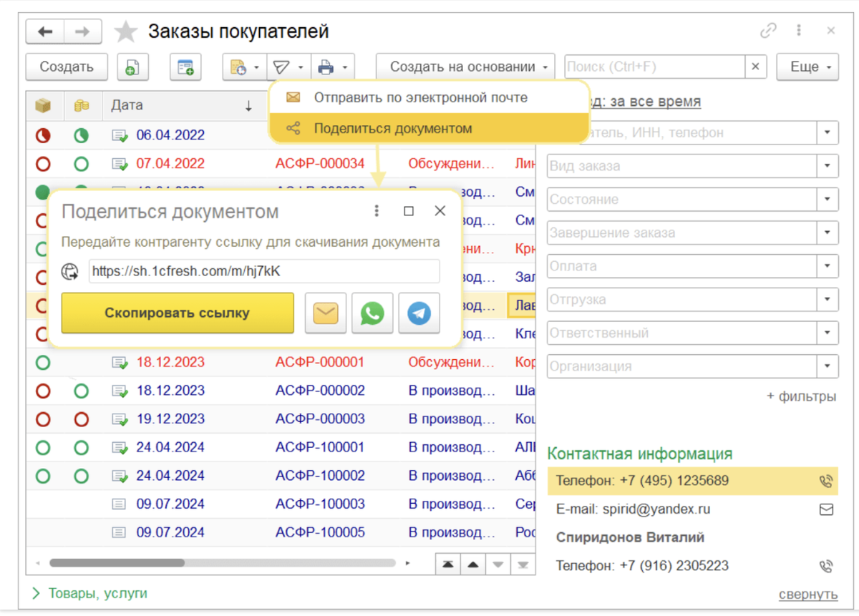The image size is (859, 616).
Task: Open the document-with-clock toolbar button
Action: [238, 67]
